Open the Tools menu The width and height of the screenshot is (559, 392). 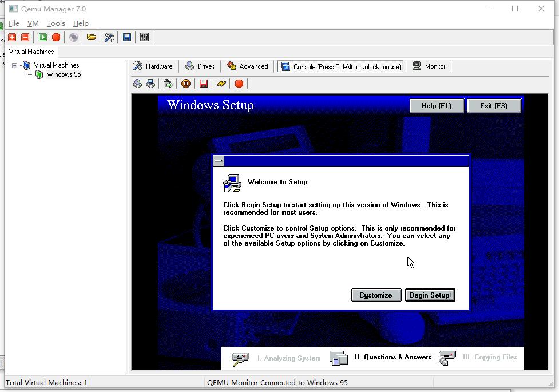point(56,23)
